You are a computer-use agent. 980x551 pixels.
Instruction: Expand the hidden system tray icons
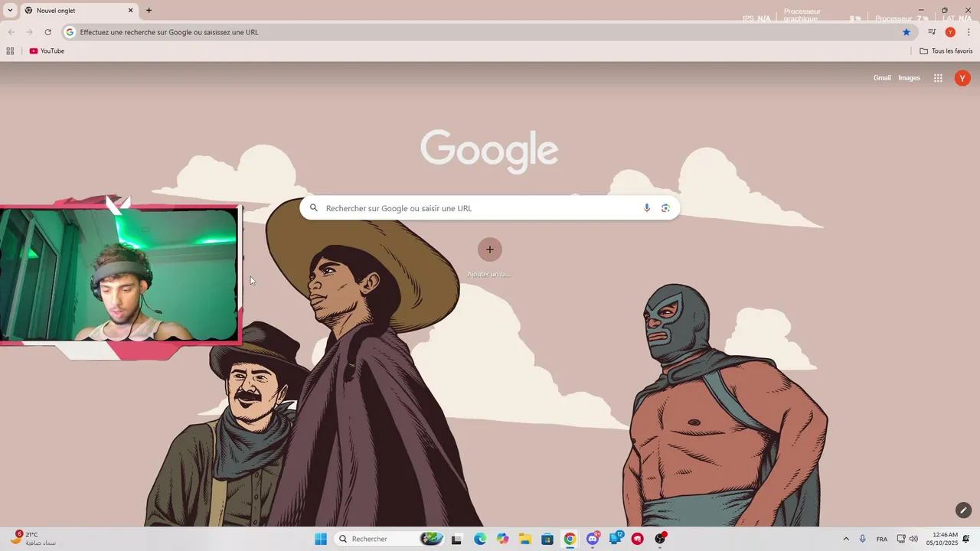[846, 539]
